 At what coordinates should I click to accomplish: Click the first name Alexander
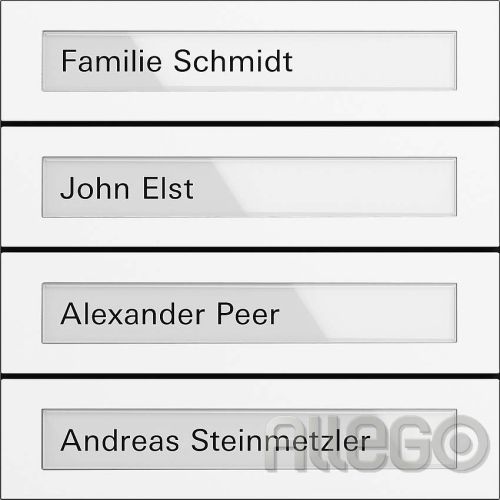[133, 314]
